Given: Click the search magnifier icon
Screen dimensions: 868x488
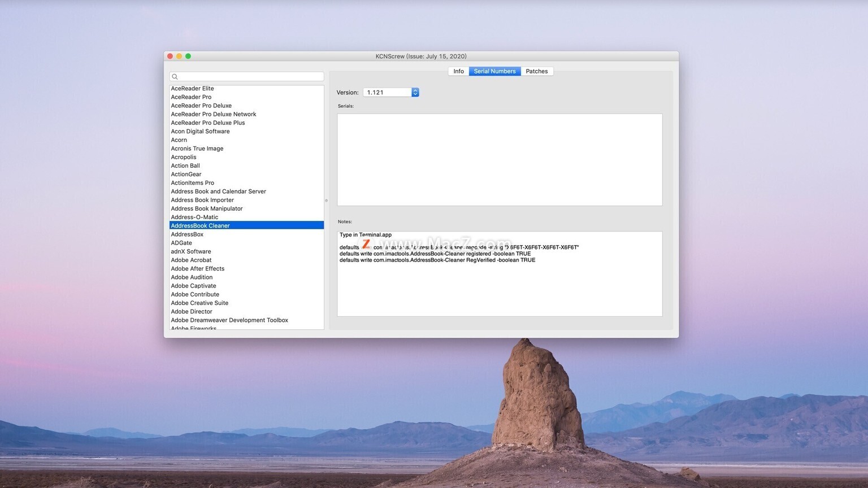Looking at the screenshot, I should click(x=175, y=77).
